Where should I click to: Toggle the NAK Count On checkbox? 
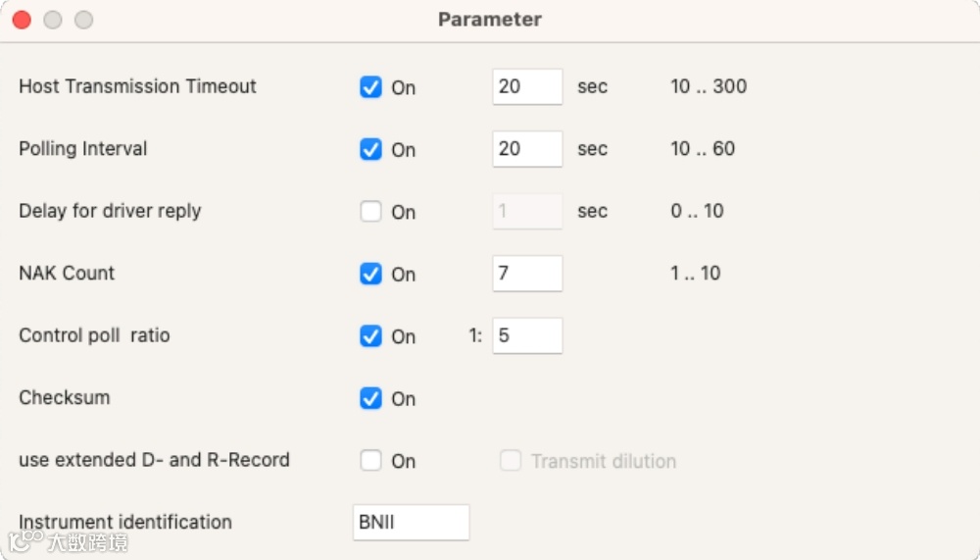pos(370,274)
